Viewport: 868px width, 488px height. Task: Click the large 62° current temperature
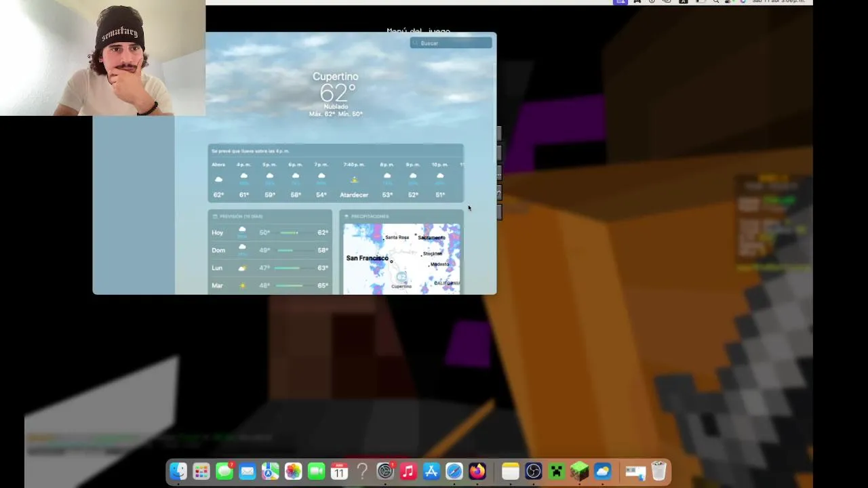click(x=337, y=93)
